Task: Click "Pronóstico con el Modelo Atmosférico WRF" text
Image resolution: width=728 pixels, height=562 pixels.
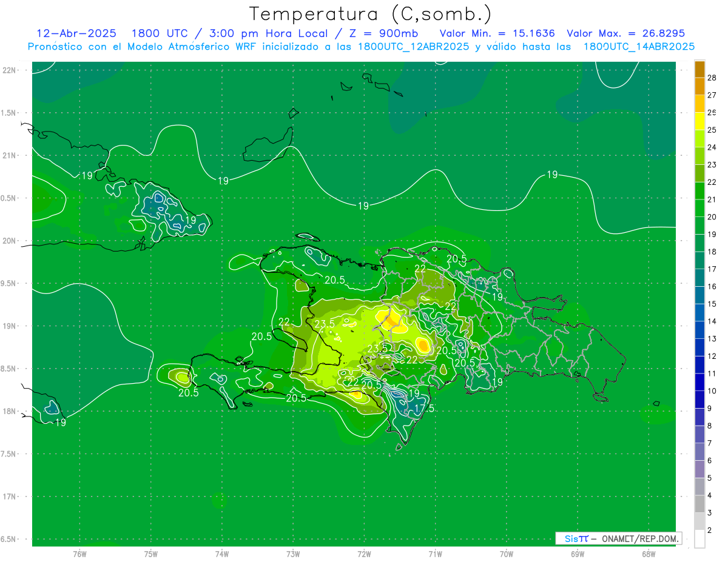Action: (144, 47)
